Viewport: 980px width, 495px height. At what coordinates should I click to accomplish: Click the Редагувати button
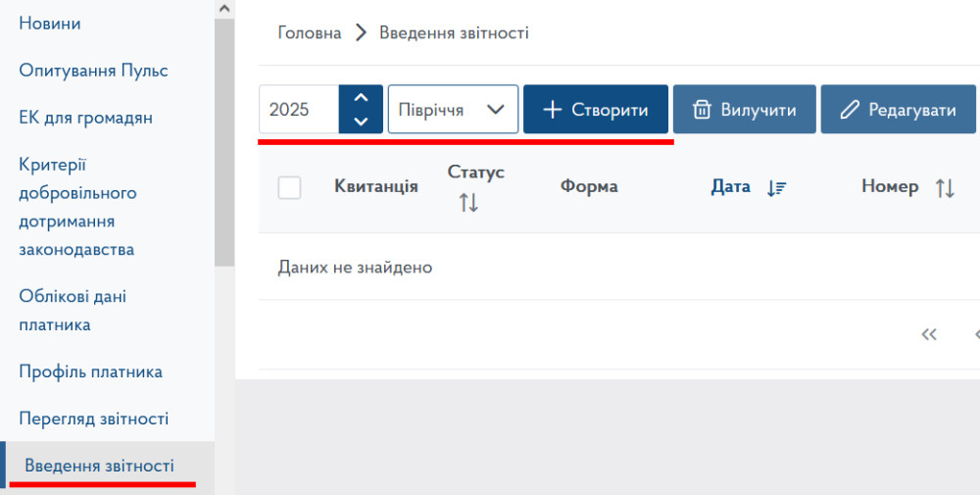(899, 110)
